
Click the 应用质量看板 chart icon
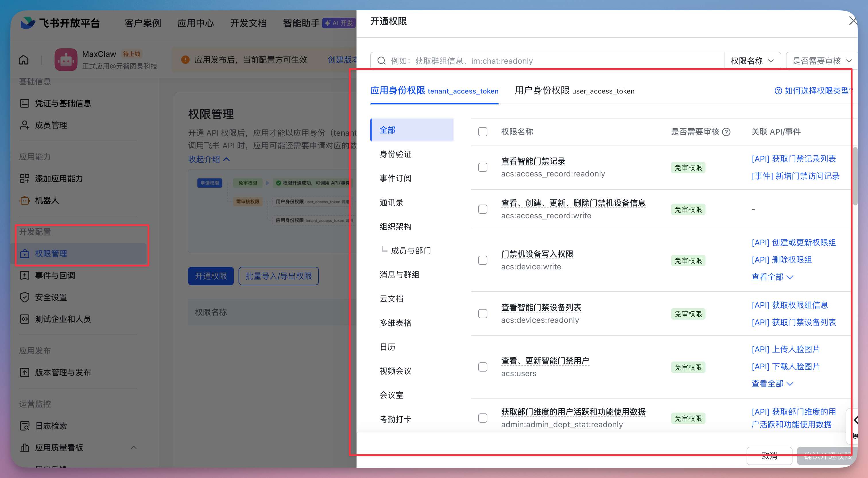25,447
